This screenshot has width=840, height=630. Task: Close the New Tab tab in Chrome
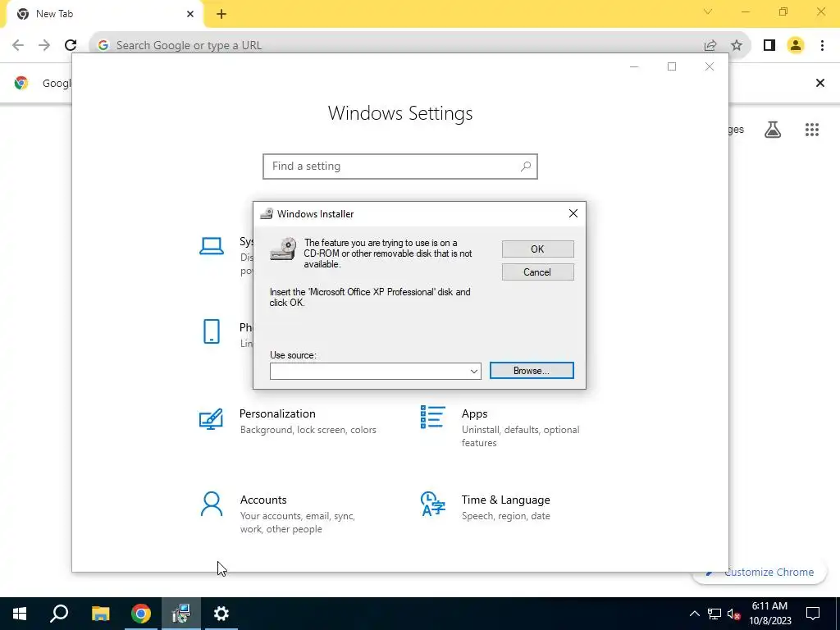point(190,14)
